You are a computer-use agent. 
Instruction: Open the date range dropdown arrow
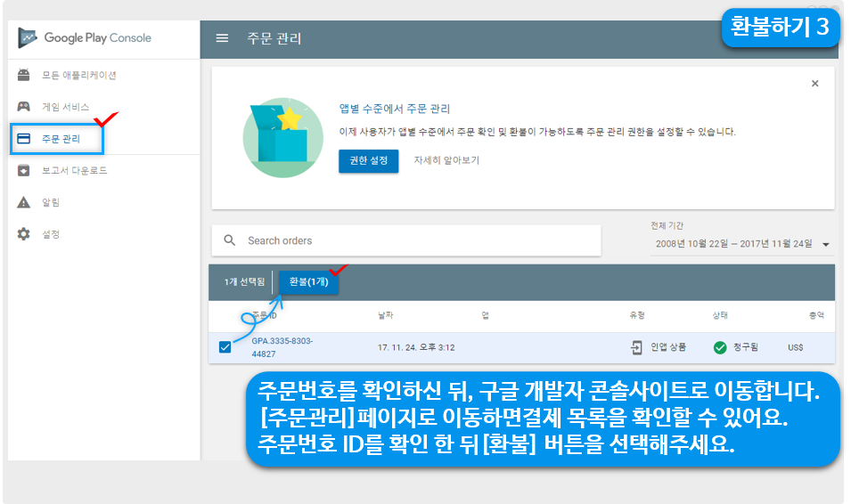(x=826, y=244)
